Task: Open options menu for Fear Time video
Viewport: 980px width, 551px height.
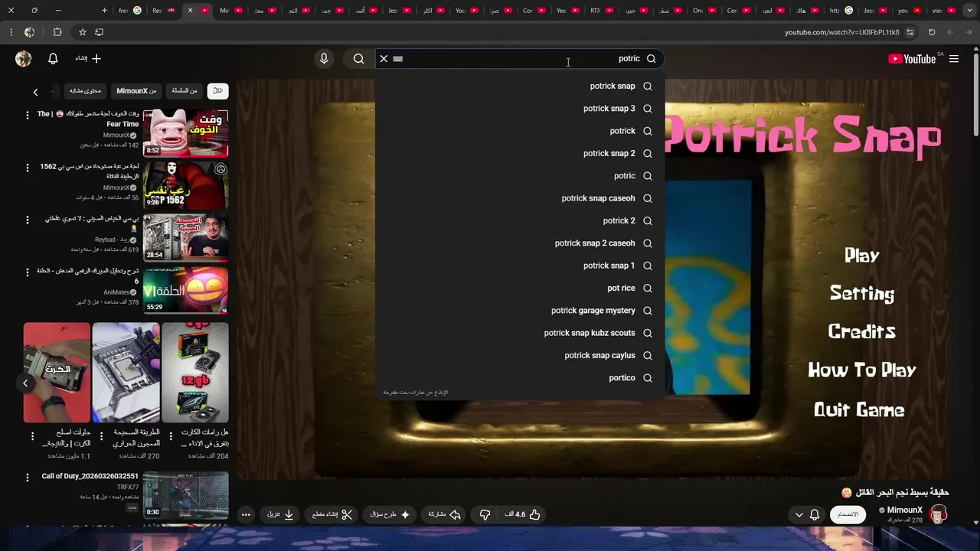Action: [28, 115]
